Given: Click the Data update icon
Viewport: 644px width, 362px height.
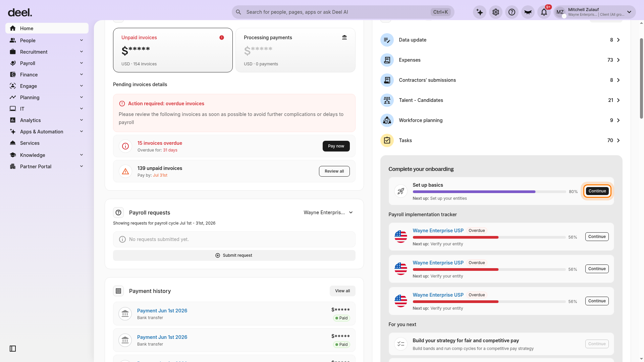Looking at the screenshot, I should pyautogui.click(x=387, y=40).
